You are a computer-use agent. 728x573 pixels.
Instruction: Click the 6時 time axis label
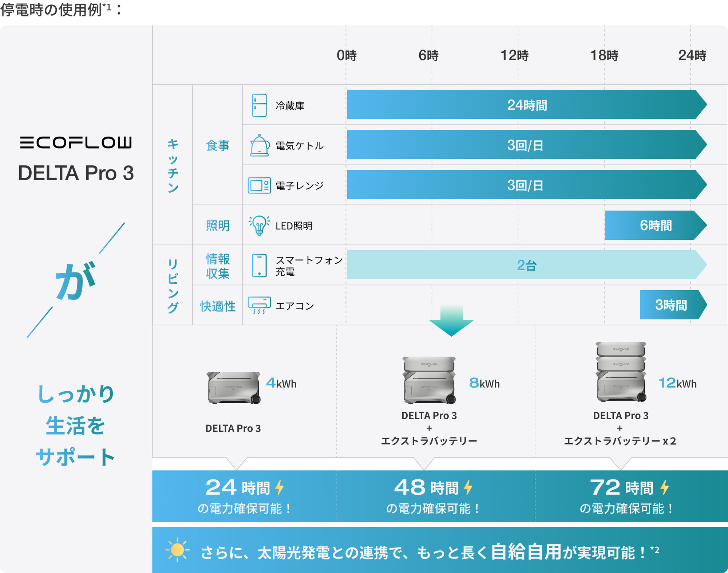coord(428,55)
